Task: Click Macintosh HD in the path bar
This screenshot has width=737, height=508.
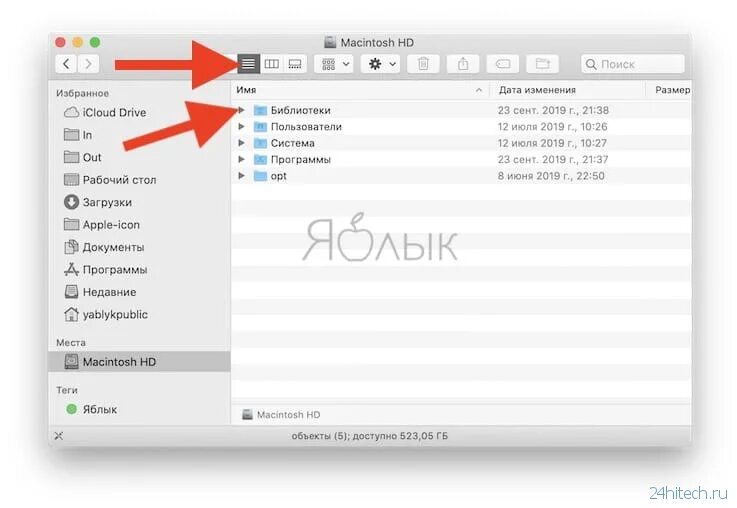Action: click(x=281, y=415)
